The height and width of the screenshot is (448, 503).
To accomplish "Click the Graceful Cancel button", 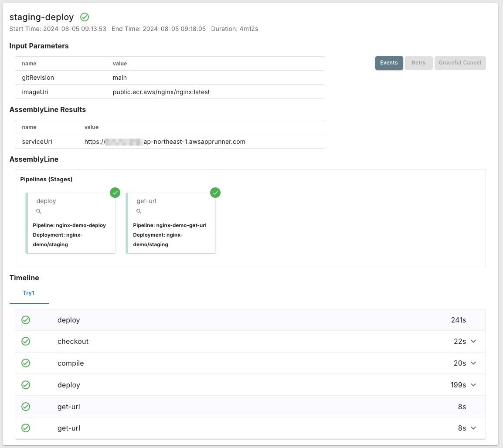I will tap(460, 63).
